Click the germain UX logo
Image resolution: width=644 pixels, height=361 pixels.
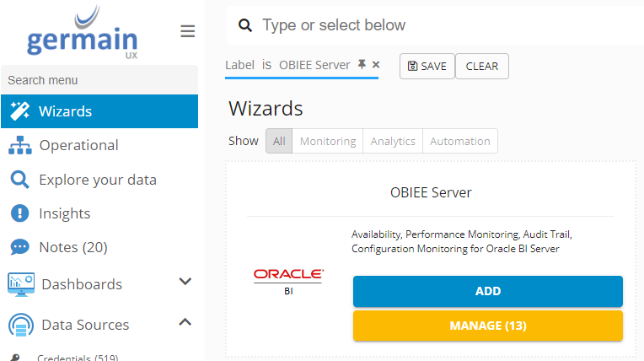coord(83,35)
